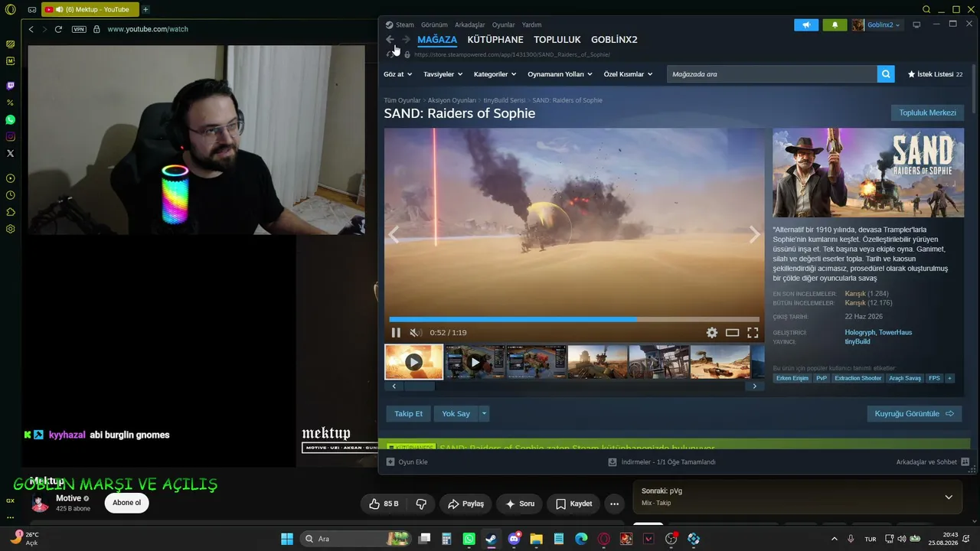This screenshot has height=551, width=980.
Task: Open Steam notifications bell
Action: (835, 24)
